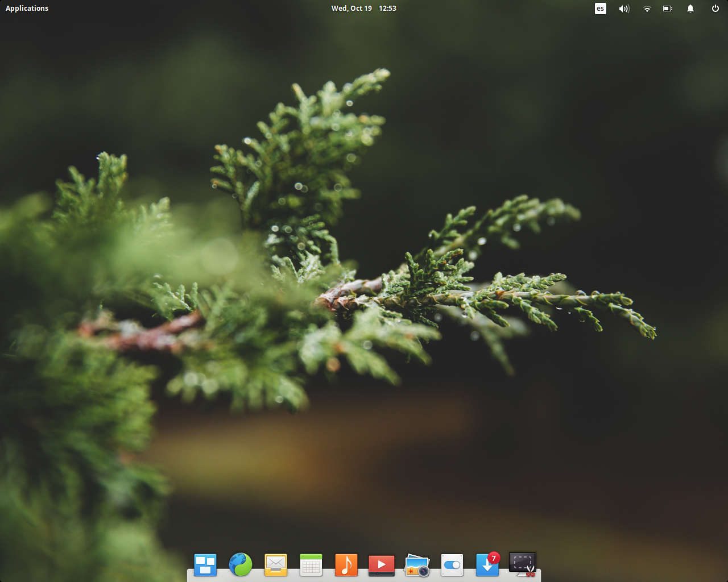The width and height of the screenshot is (728, 582).
Task: Launch the Calendar app from the dock
Action: (x=311, y=565)
